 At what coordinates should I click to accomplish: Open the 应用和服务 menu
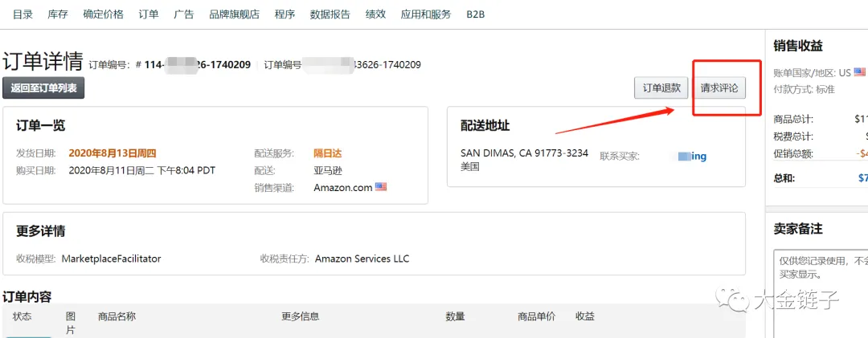[426, 14]
